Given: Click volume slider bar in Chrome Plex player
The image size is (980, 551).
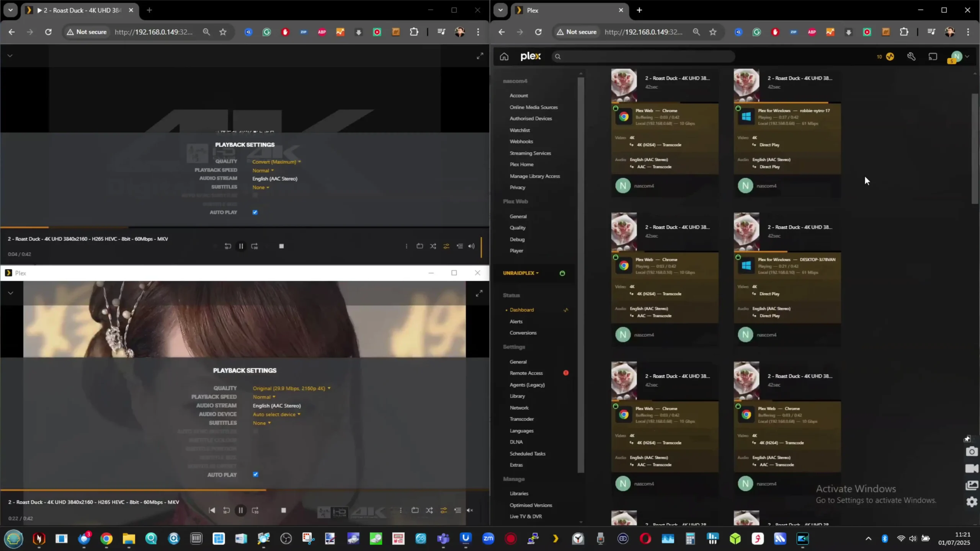Looking at the screenshot, I should click(x=481, y=247).
